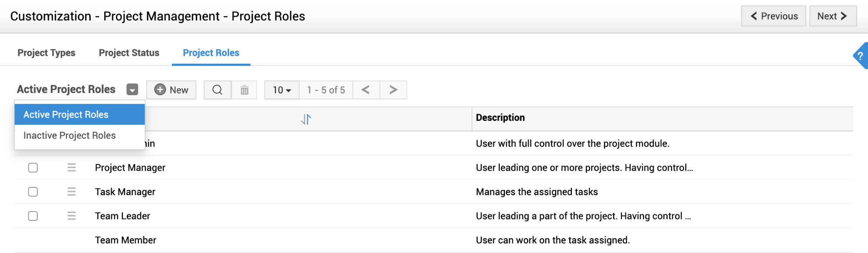Image resolution: width=868 pixels, height=253 pixels.
Task: Click the search magnifier icon
Action: 218,90
